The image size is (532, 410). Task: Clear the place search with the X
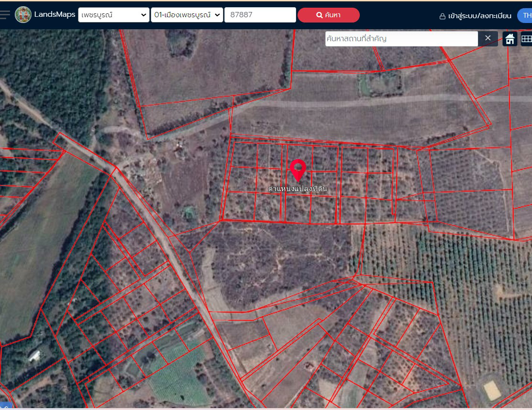point(488,38)
